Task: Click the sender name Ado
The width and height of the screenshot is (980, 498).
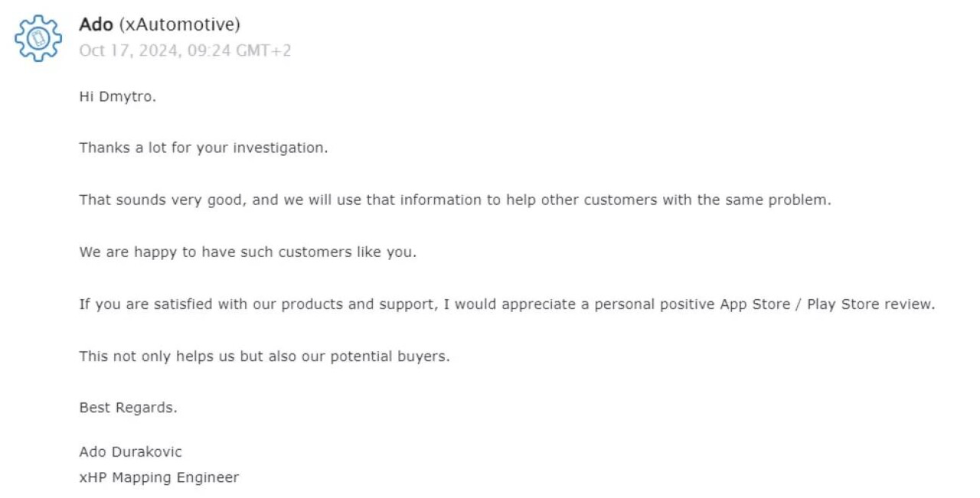Action: (x=96, y=24)
